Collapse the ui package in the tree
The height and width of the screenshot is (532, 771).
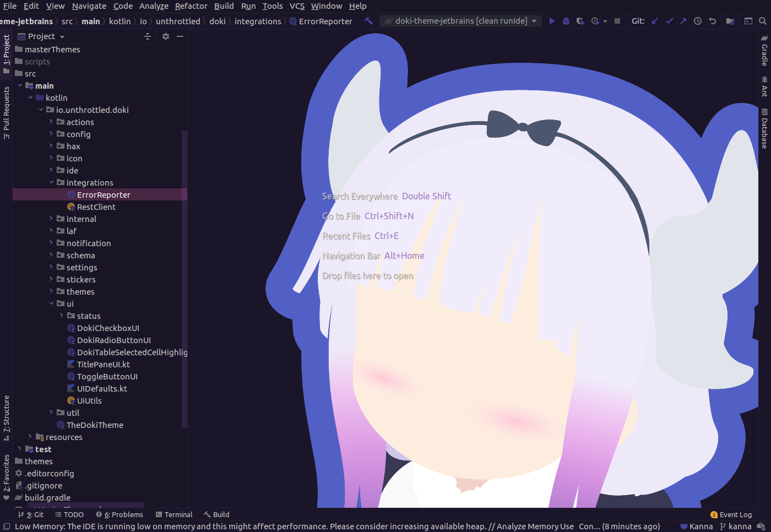pyautogui.click(x=51, y=303)
